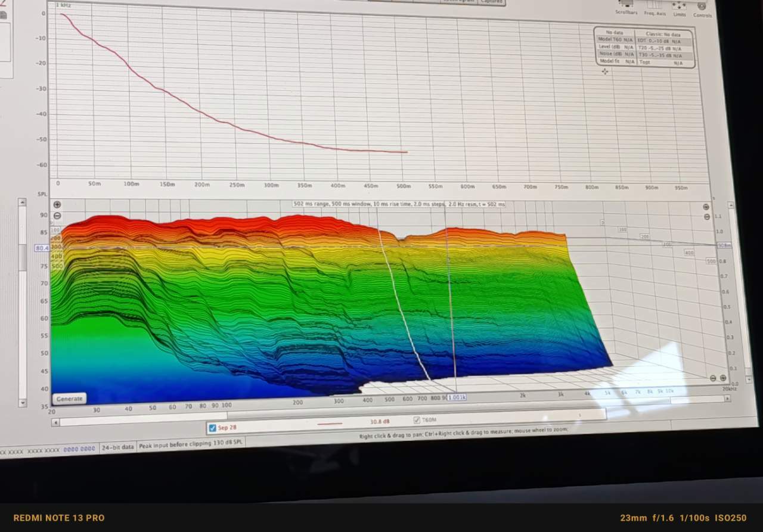
Task: Zoom out frequency axis with bottom-right minus icon
Action: (x=713, y=378)
